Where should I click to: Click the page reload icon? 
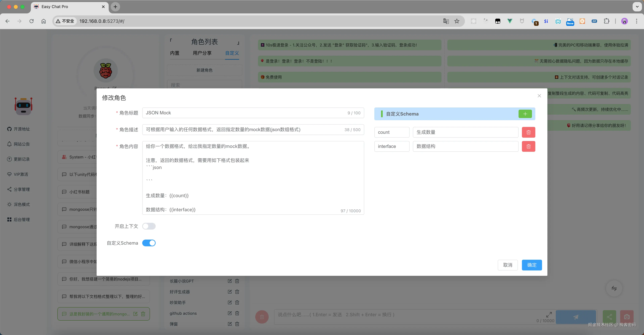coord(32,21)
